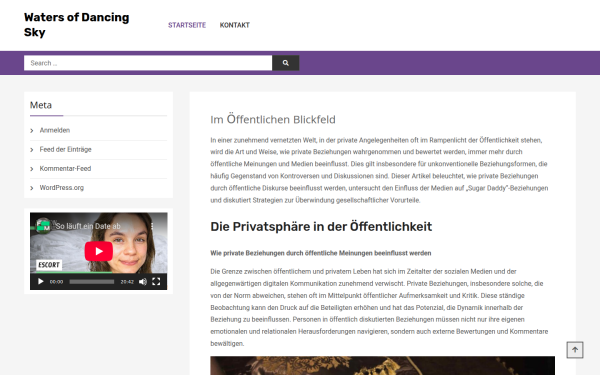The width and height of the screenshot is (600, 375).
Task: Click chevron beside Feed der Einträge
Action: click(x=32, y=150)
